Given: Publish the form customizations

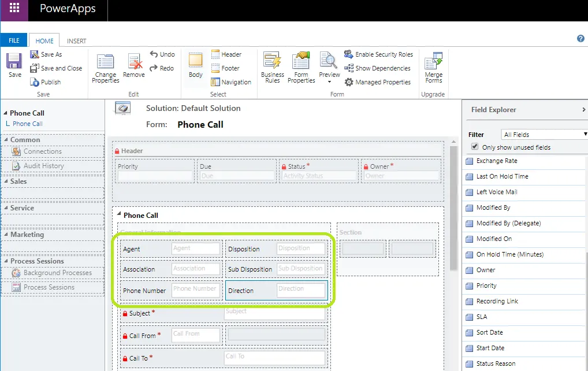Looking at the screenshot, I should pyautogui.click(x=46, y=82).
